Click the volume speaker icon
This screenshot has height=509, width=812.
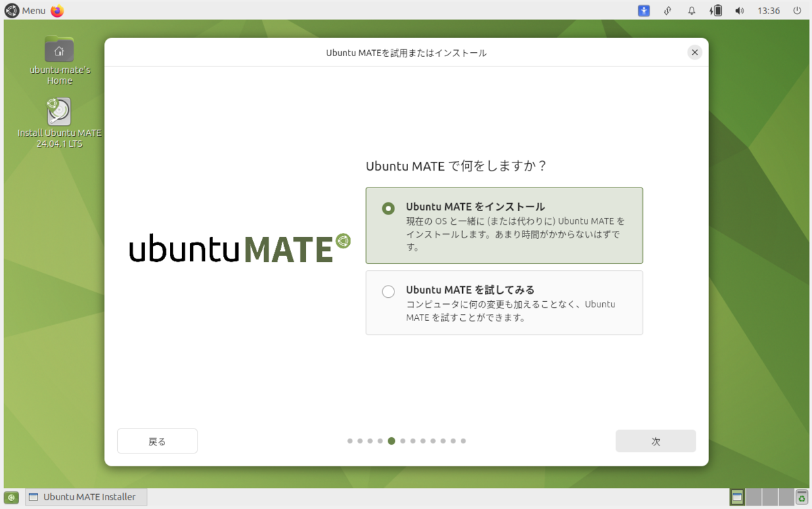tap(740, 11)
